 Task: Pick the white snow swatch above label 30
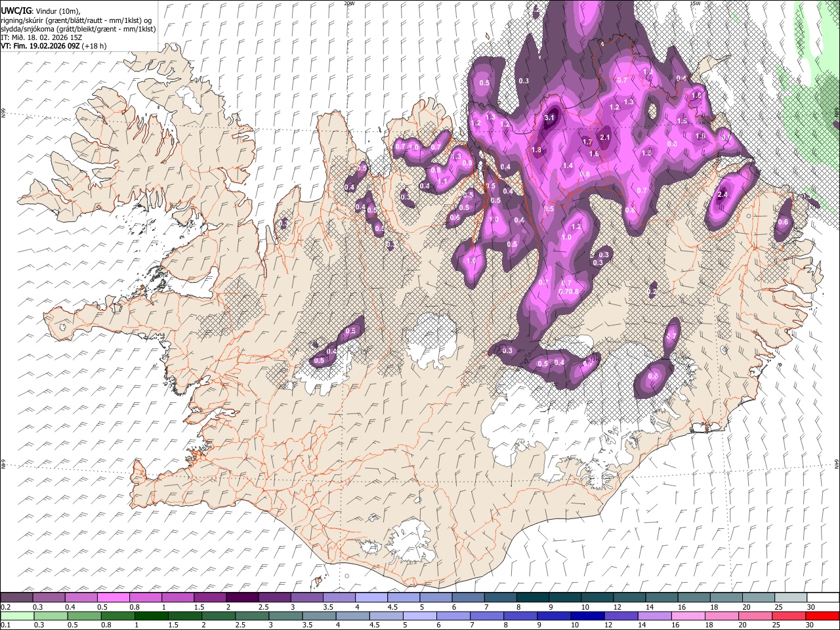click(823, 597)
